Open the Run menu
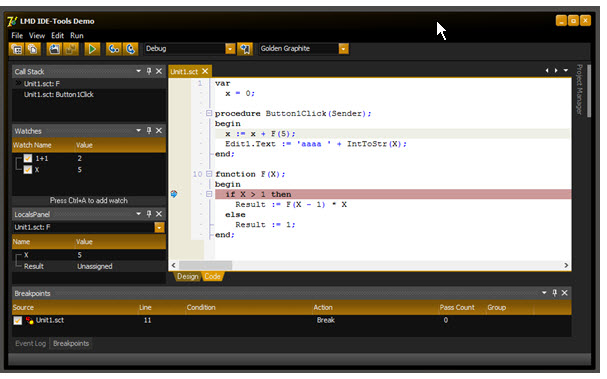Image resolution: width=607 pixels, height=379 pixels. [77, 36]
